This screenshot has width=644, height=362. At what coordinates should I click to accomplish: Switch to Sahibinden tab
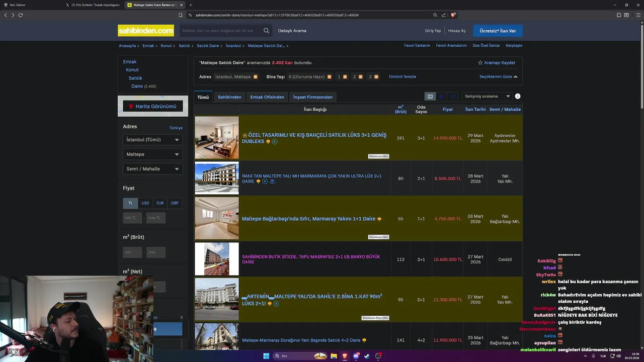point(229,97)
